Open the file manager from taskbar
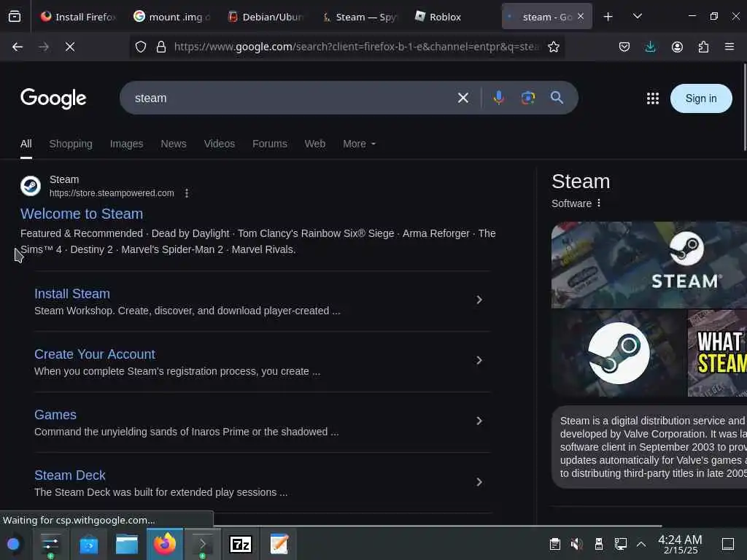This screenshot has height=560, width=747. pyautogui.click(x=127, y=544)
